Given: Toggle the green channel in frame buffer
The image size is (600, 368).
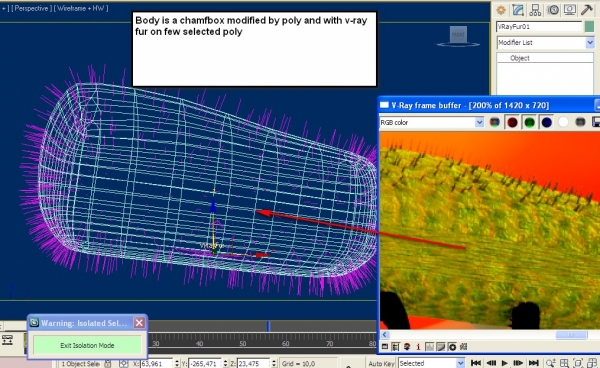Looking at the screenshot, I should point(529,122).
